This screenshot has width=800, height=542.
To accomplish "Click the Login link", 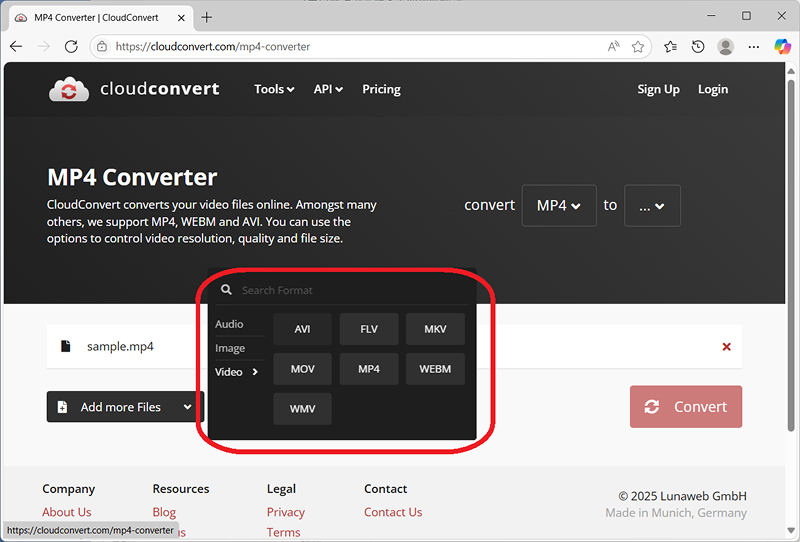I will pyautogui.click(x=713, y=89).
